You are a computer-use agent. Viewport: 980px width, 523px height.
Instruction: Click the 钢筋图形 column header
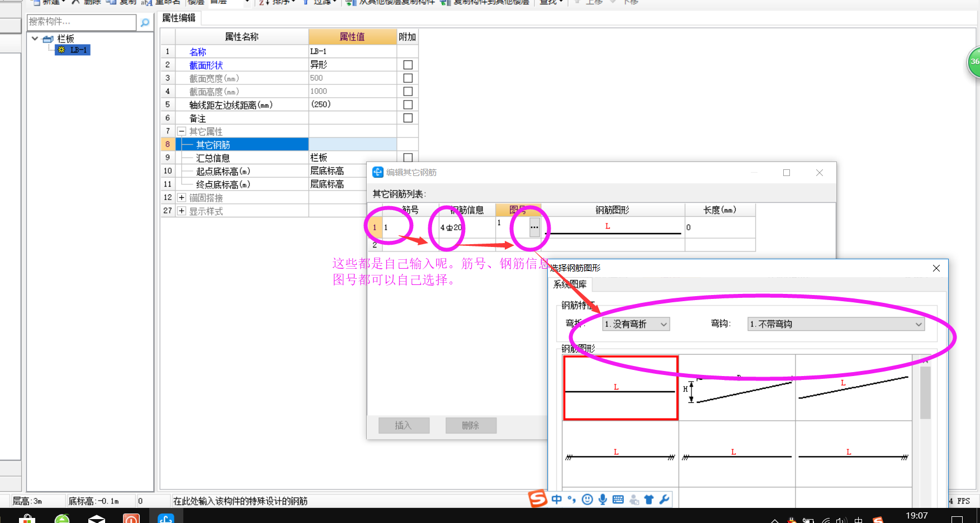coord(612,210)
